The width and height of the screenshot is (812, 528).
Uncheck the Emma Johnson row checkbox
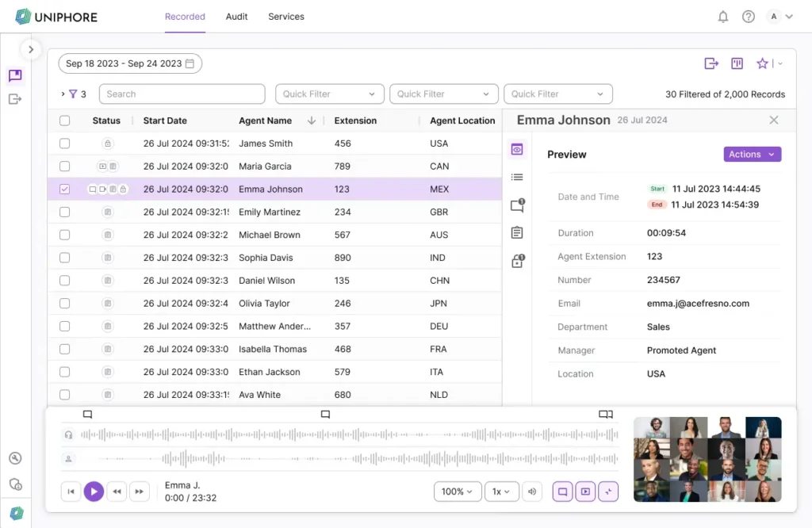[x=65, y=189]
